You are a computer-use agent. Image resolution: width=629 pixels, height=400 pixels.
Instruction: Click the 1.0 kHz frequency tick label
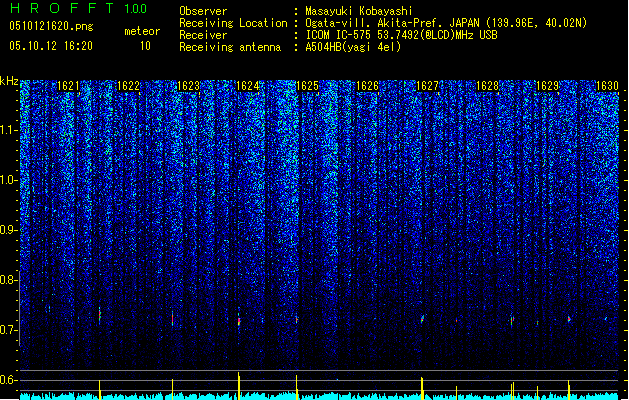pos(8,180)
